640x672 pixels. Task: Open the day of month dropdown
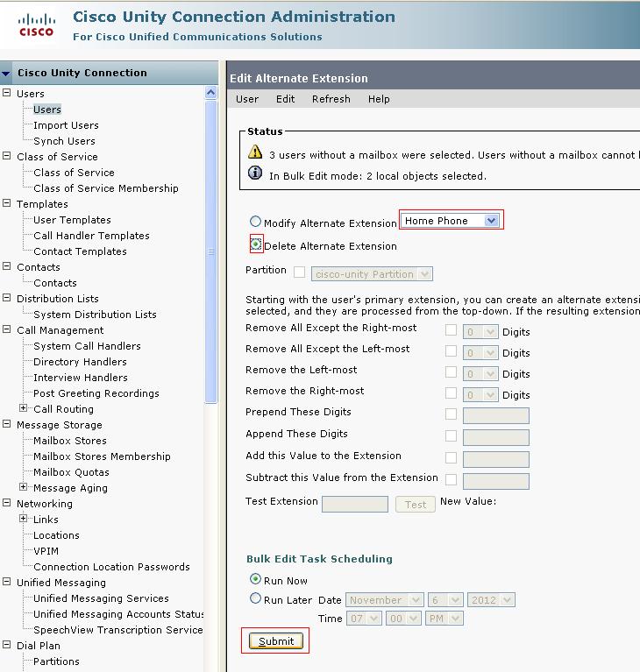coord(445,600)
